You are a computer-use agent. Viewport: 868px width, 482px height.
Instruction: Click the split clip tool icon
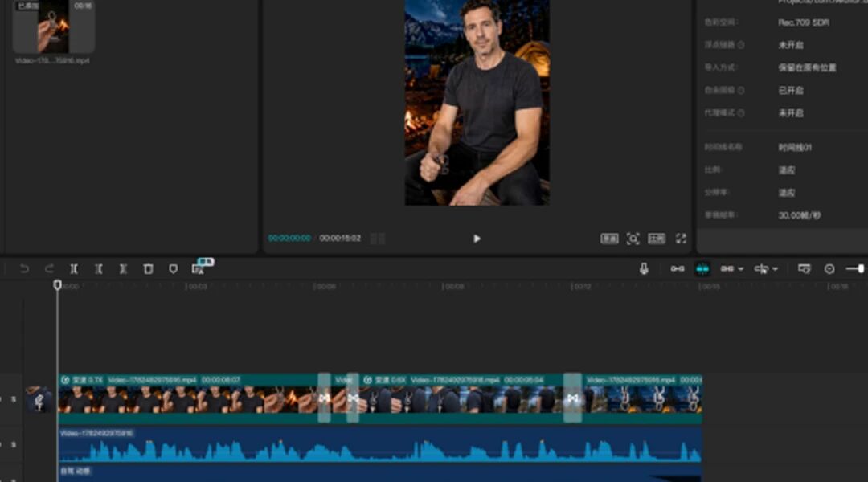(74, 269)
